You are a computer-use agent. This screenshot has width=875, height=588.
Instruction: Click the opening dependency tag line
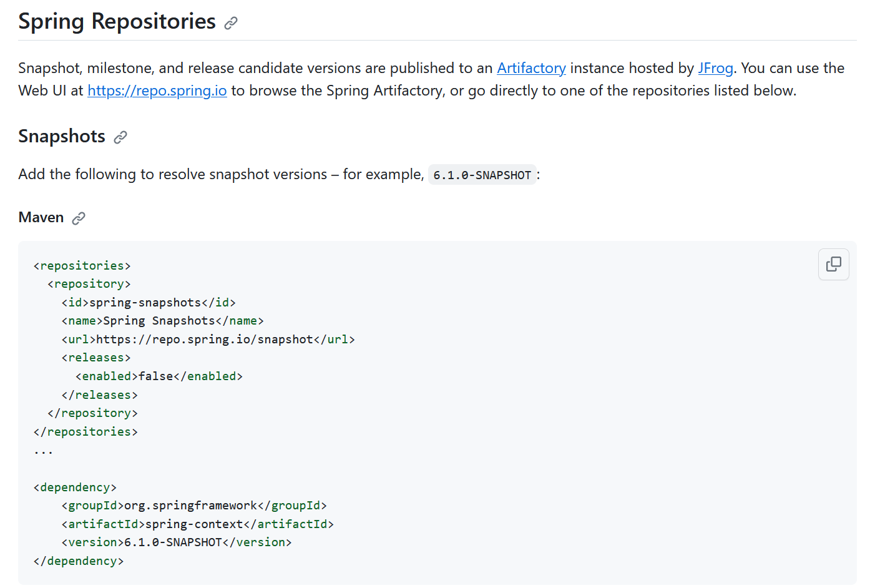[75, 488]
